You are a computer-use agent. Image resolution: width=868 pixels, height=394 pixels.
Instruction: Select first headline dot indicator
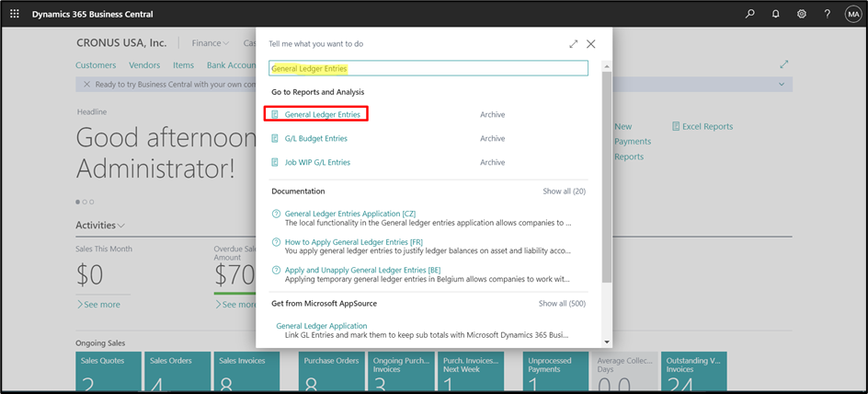tap(78, 203)
